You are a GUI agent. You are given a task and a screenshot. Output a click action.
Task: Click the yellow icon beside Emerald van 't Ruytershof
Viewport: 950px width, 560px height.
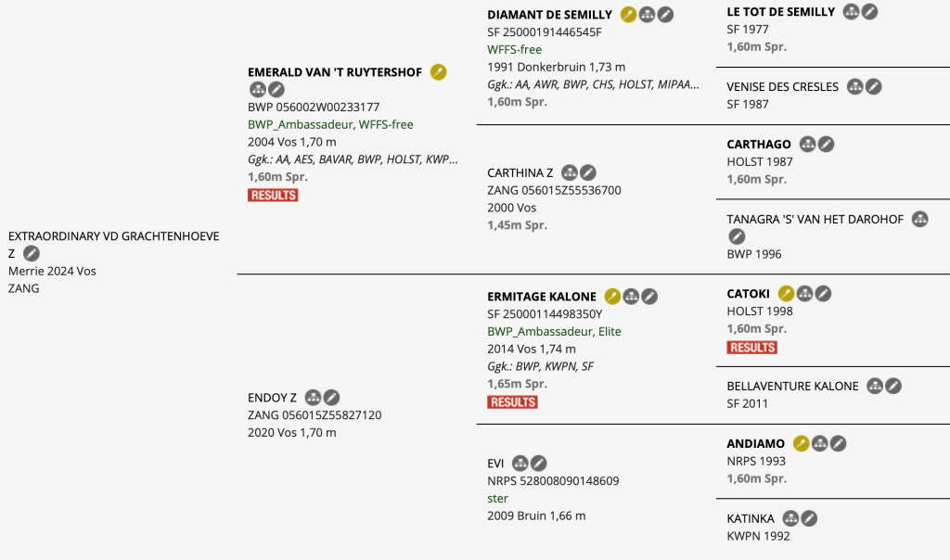click(x=439, y=72)
